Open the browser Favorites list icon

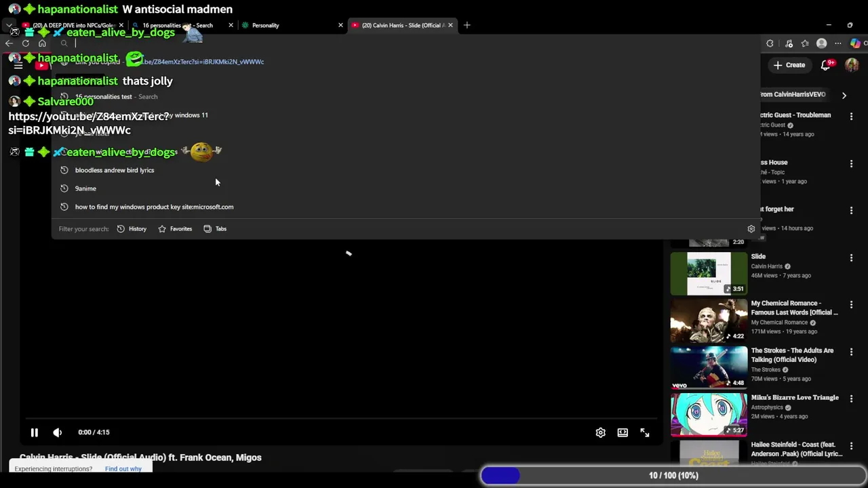[805, 43]
